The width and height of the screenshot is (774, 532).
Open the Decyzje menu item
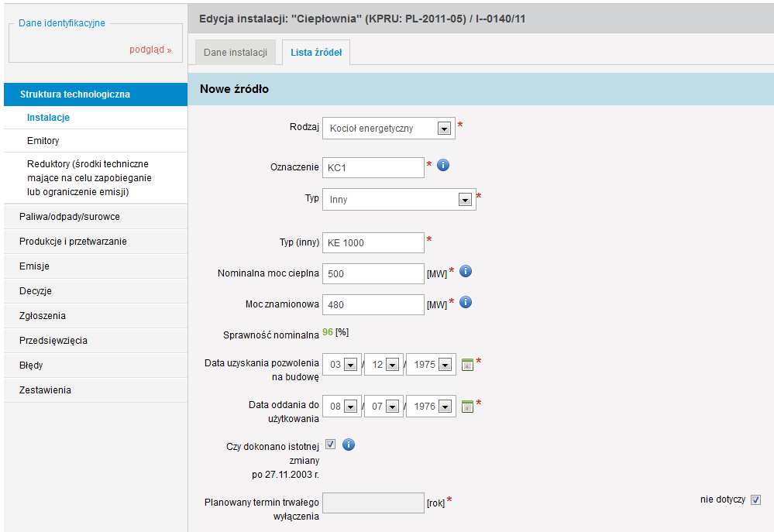click(96, 290)
